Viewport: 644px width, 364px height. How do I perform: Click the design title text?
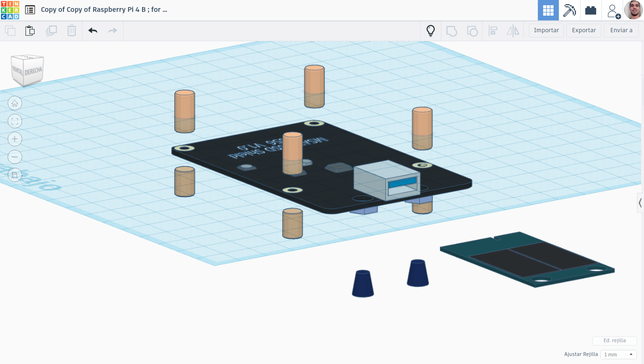[x=104, y=9]
